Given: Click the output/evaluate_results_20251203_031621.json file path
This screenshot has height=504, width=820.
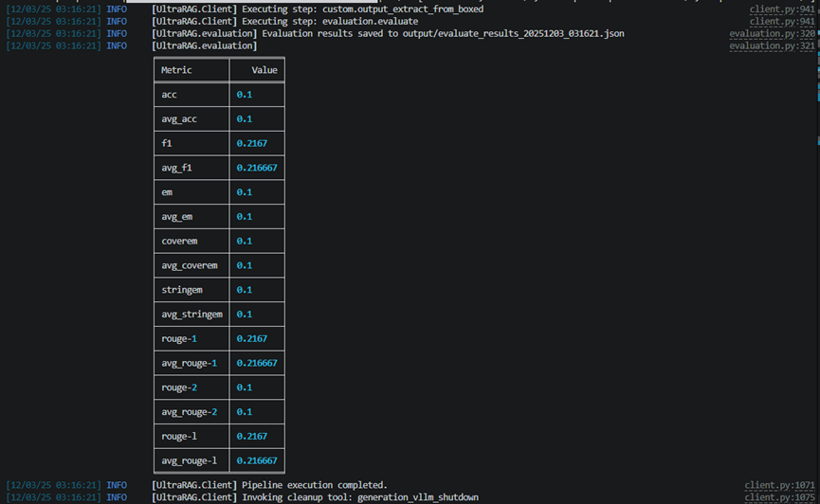Looking at the screenshot, I should [513, 33].
